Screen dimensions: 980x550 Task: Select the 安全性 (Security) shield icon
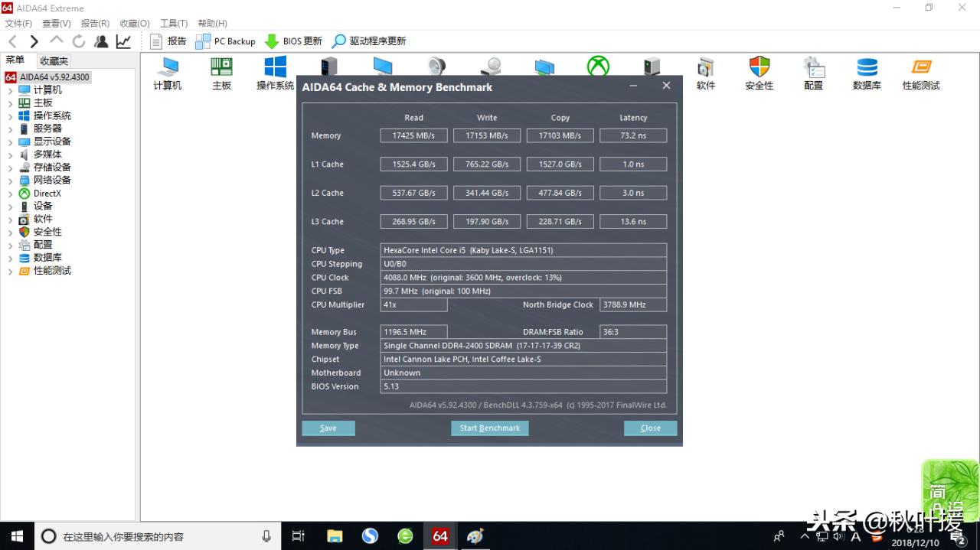[x=759, y=67]
